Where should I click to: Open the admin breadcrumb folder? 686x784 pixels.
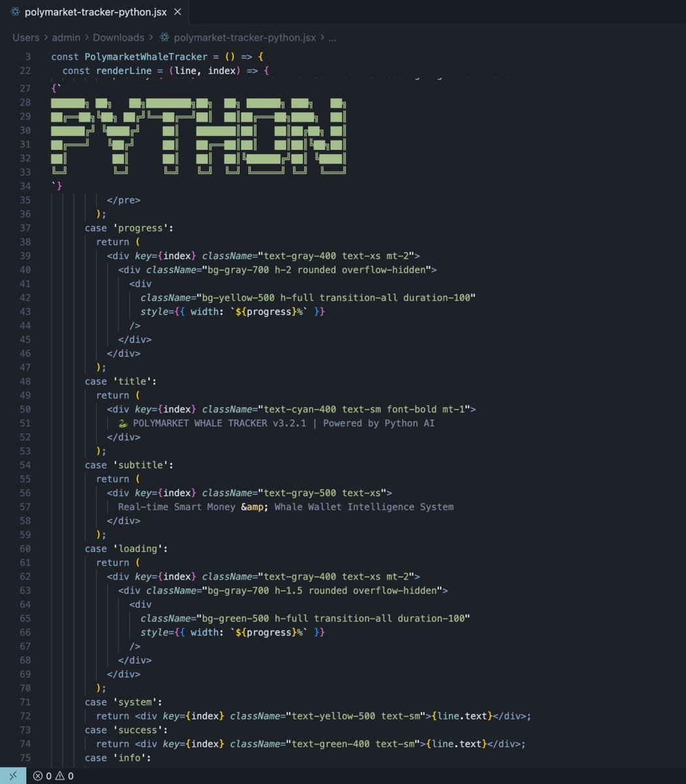[x=66, y=38]
